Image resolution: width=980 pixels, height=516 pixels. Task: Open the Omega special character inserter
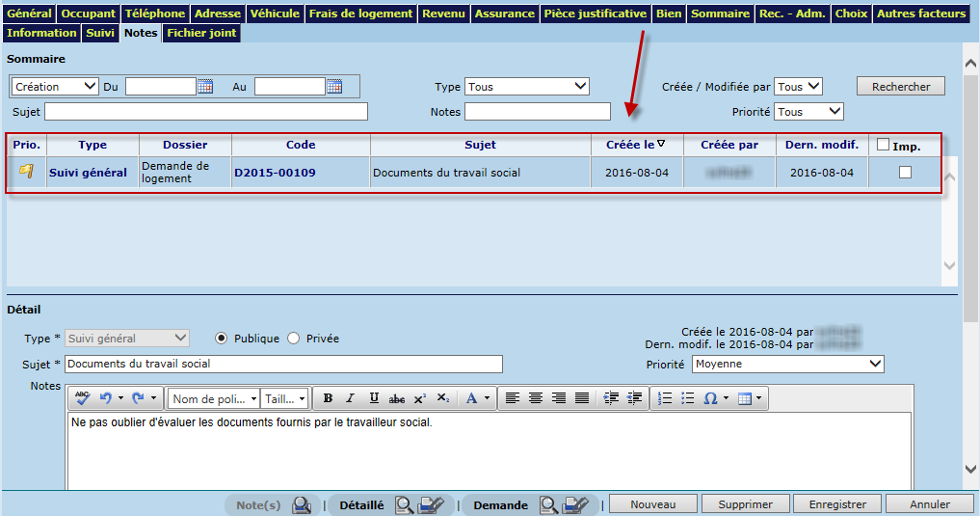(x=711, y=398)
